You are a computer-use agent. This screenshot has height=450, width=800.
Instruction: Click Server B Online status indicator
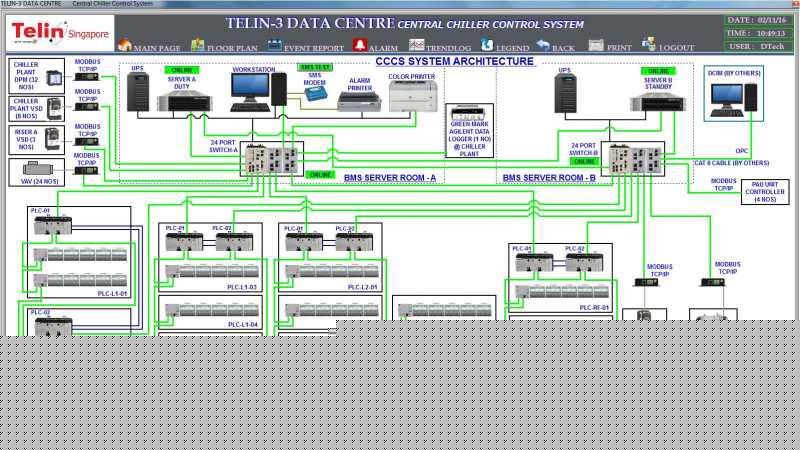point(658,71)
